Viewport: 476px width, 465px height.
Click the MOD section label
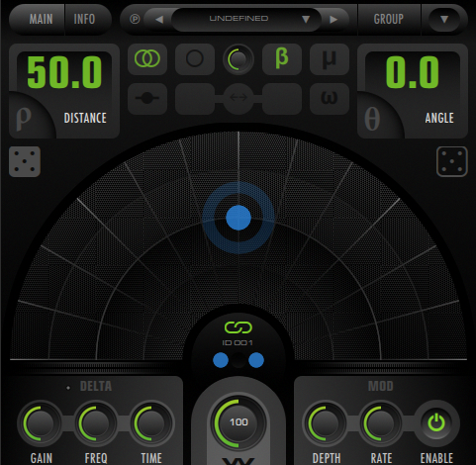coord(381,386)
